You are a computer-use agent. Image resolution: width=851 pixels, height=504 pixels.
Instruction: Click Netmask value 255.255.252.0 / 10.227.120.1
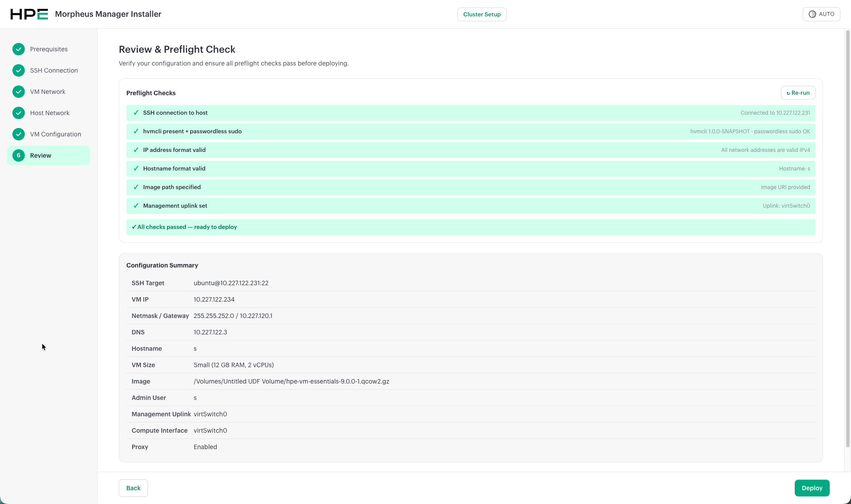click(x=233, y=316)
